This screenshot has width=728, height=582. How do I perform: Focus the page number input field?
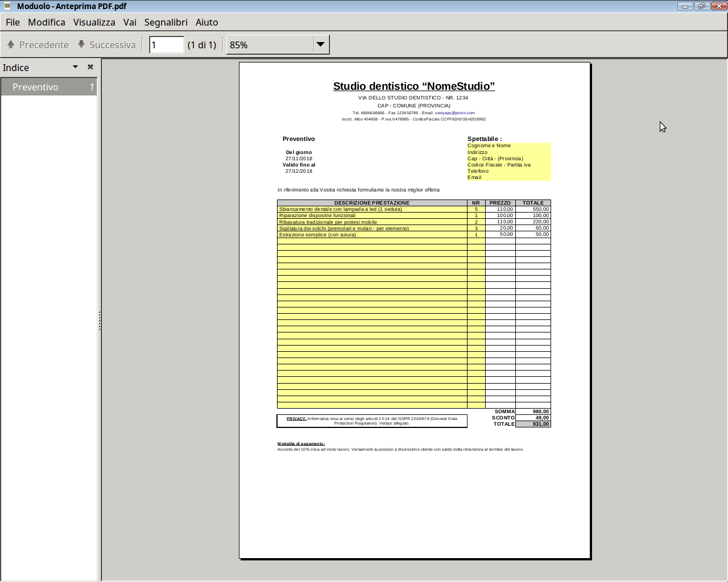point(167,45)
